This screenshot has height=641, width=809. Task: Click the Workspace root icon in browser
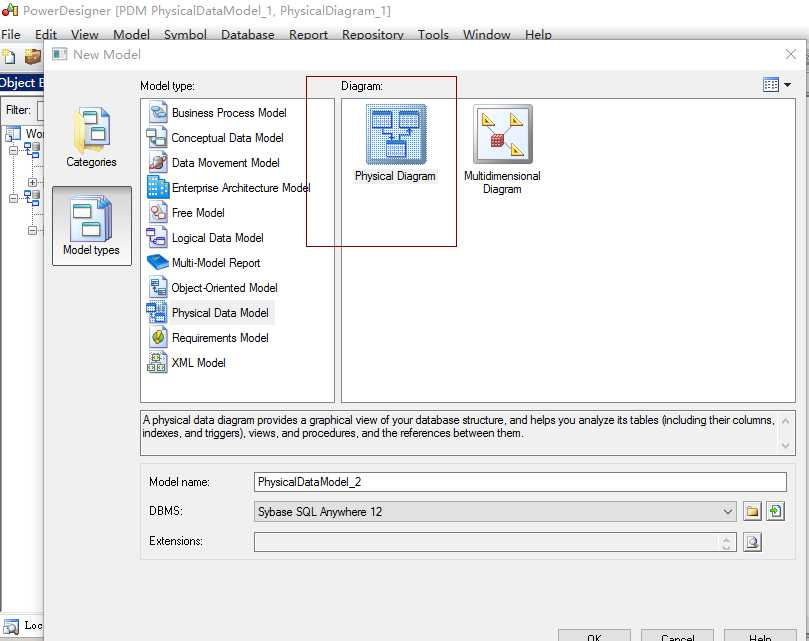tap(13, 134)
